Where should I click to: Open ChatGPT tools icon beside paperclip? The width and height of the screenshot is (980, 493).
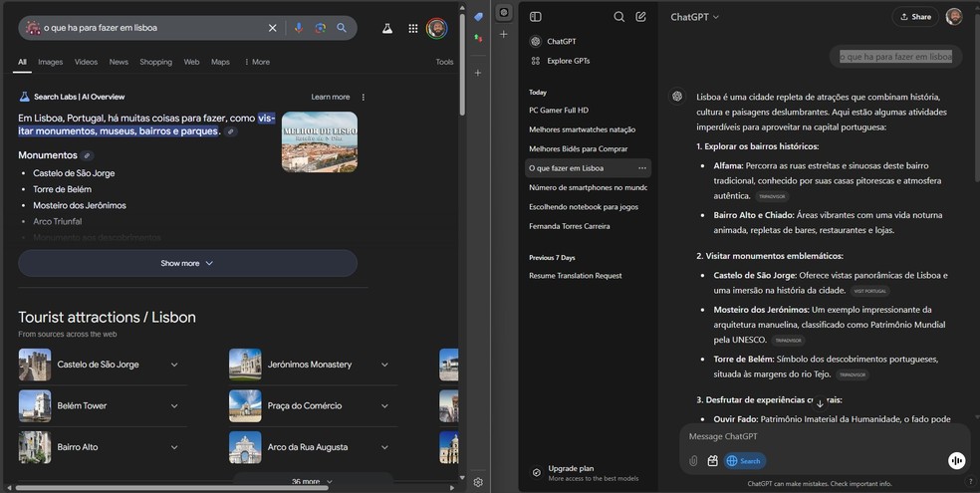712,461
